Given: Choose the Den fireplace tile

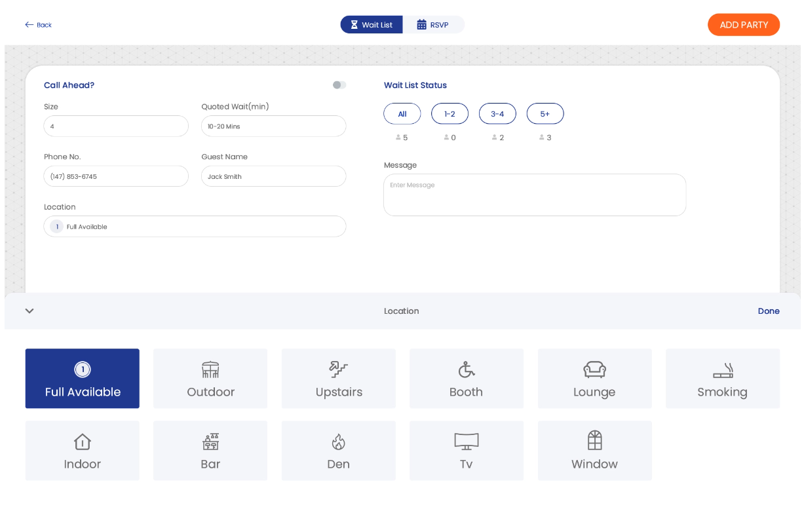Looking at the screenshot, I should tap(339, 451).
